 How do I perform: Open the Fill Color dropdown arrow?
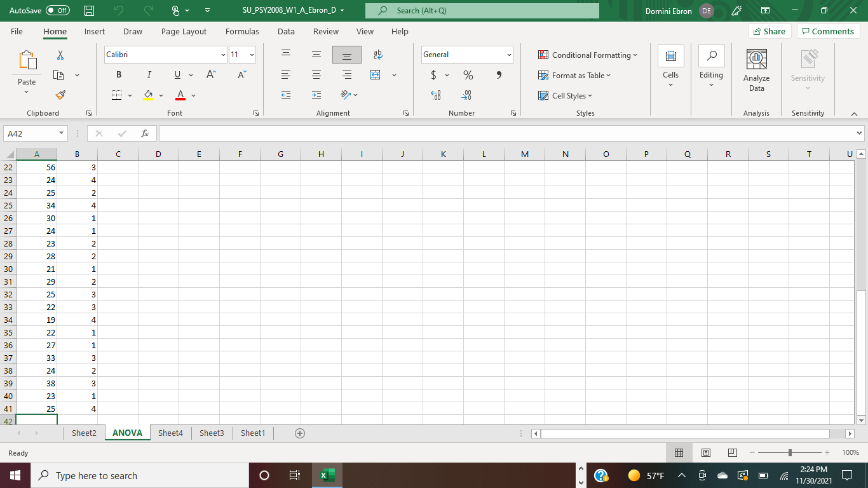point(161,95)
